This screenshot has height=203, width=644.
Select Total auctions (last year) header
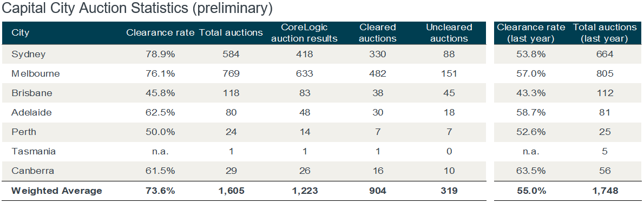coord(604,33)
